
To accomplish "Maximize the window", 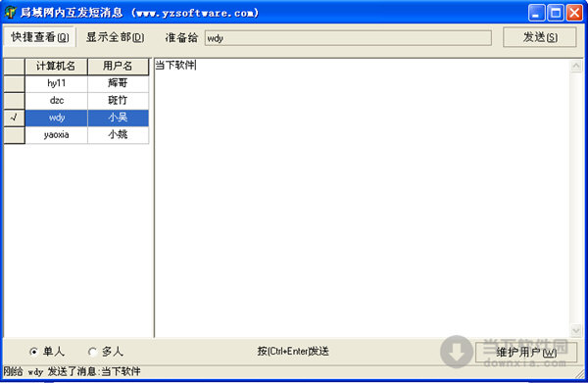I will 556,13.
